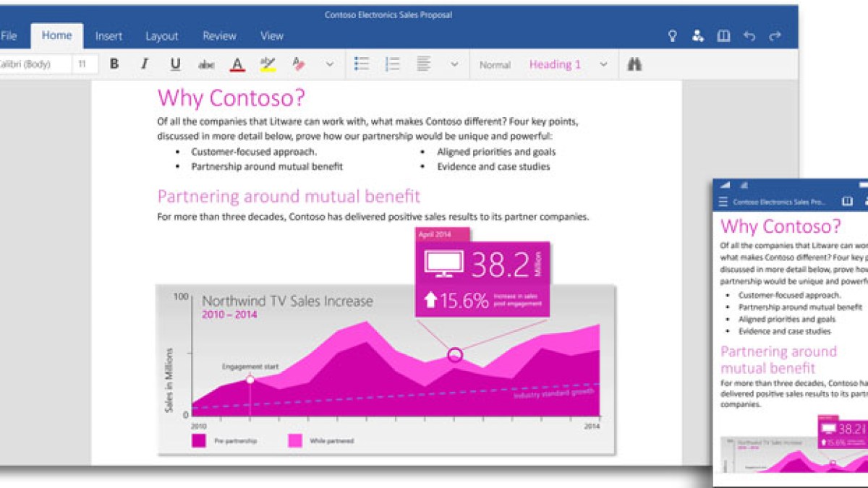Open Find with the binoculars icon

635,64
